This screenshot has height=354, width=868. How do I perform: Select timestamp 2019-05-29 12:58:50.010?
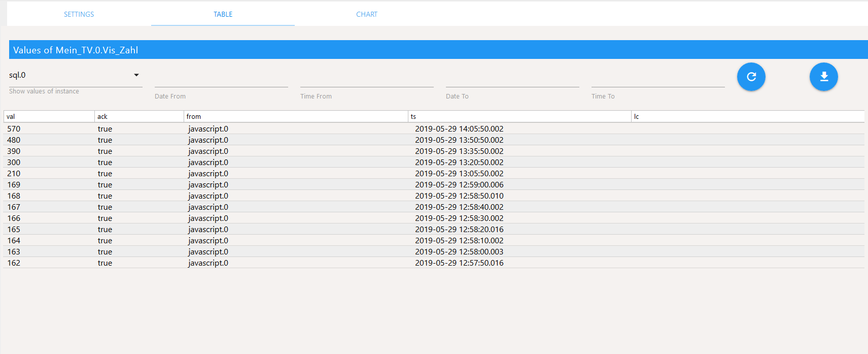pos(459,196)
